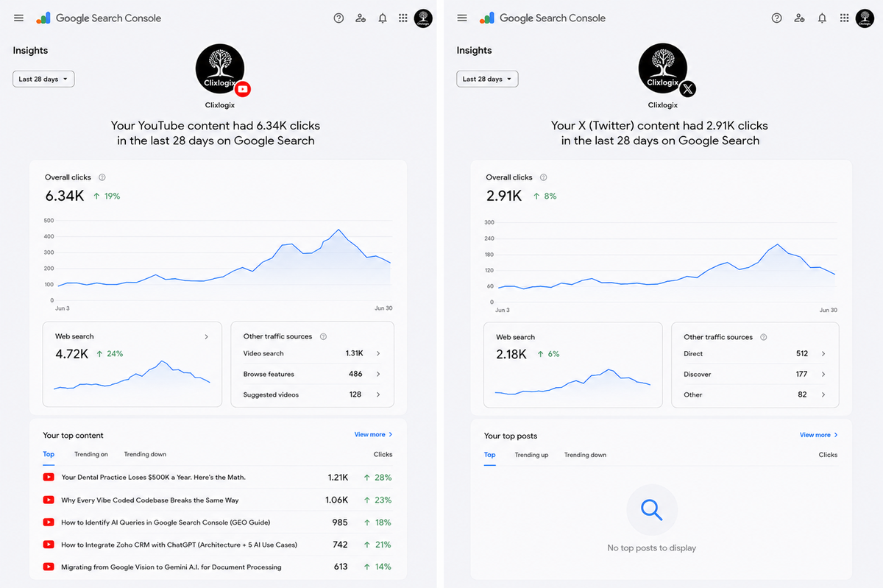Click help icon in YouTube panel header
Viewport: 883px width, 588px height.
tap(338, 18)
